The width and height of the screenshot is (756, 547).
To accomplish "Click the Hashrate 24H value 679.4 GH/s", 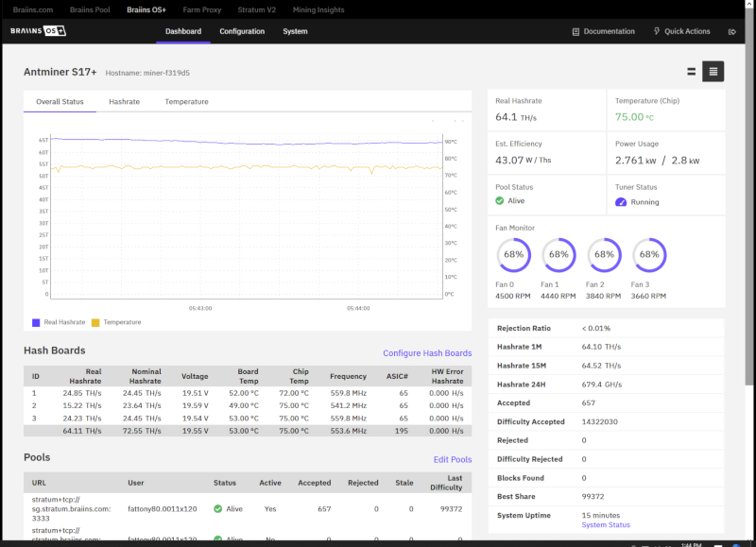I will 602,385.
